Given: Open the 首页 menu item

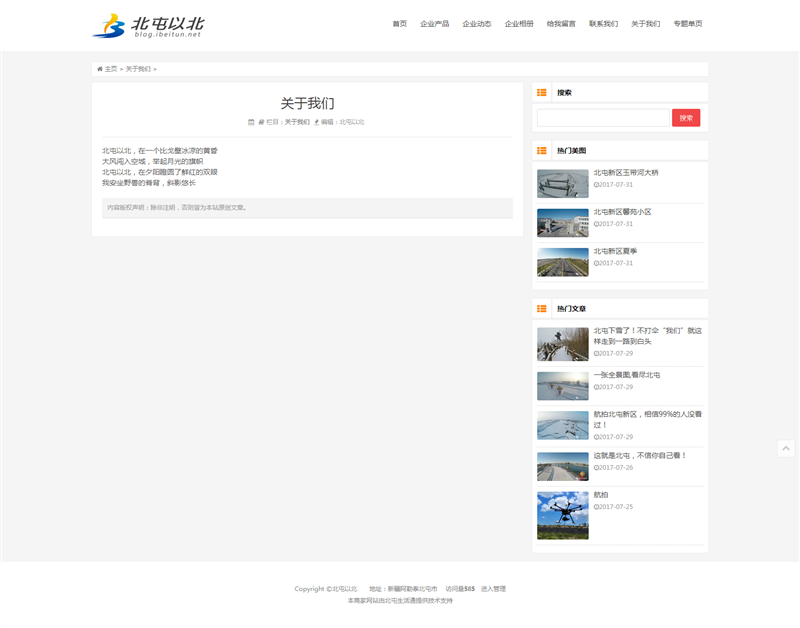Looking at the screenshot, I should 399,24.
